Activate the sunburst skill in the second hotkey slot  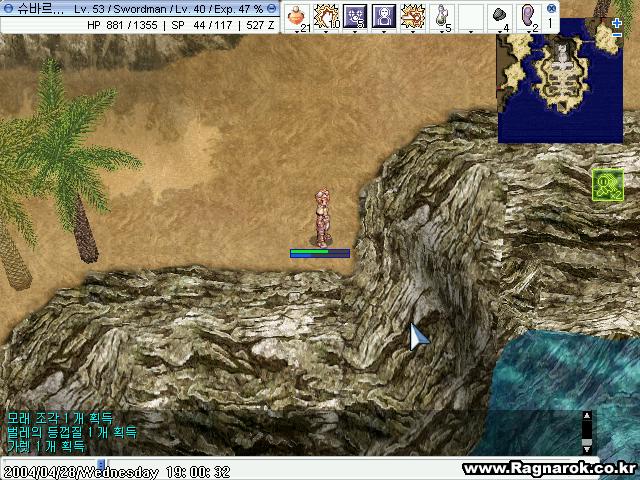326,16
